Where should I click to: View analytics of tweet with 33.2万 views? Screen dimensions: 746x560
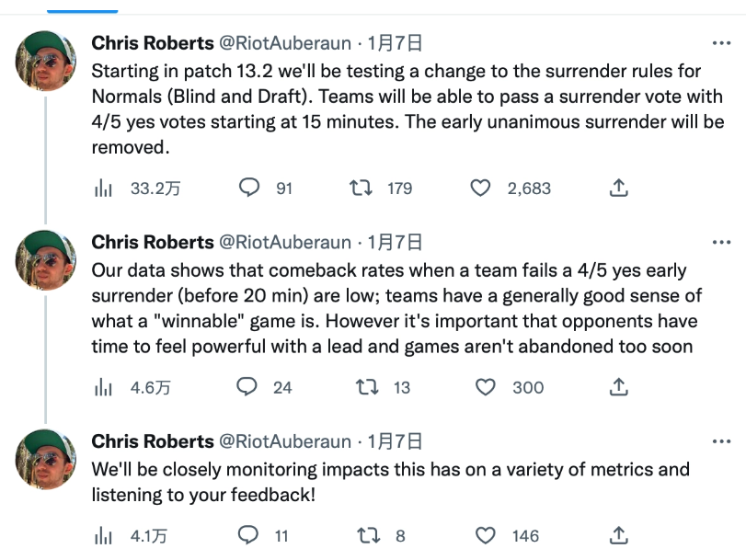[x=103, y=189]
